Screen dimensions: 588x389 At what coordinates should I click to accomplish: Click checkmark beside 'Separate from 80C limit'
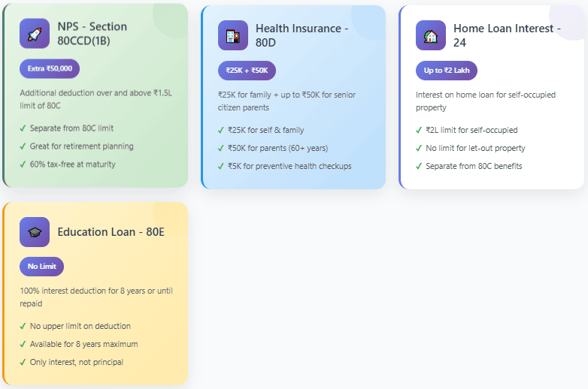(x=23, y=128)
